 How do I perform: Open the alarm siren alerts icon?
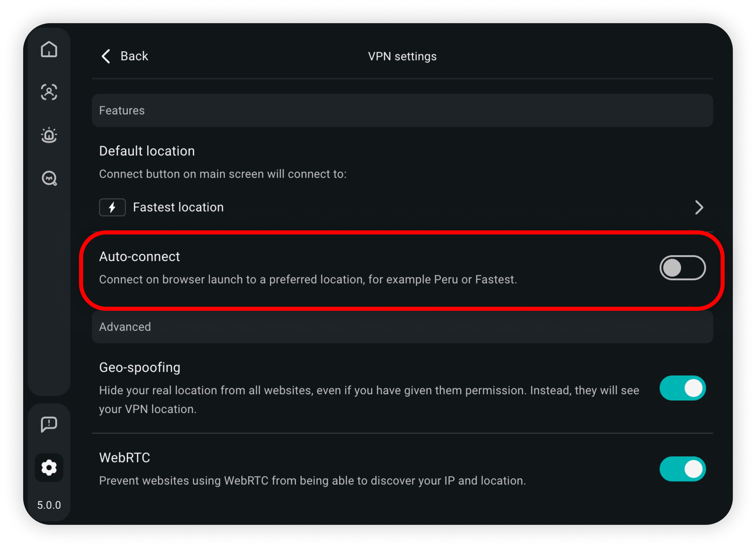coord(49,135)
